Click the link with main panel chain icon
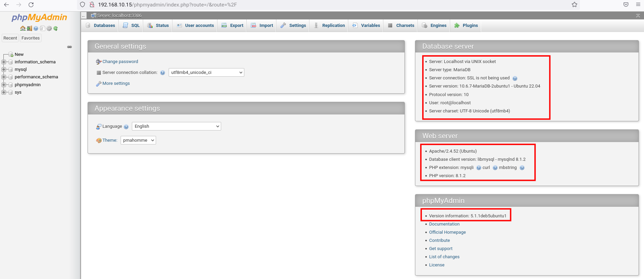The height and width of the screenshot is (279, 644). (x=70, y=47)
